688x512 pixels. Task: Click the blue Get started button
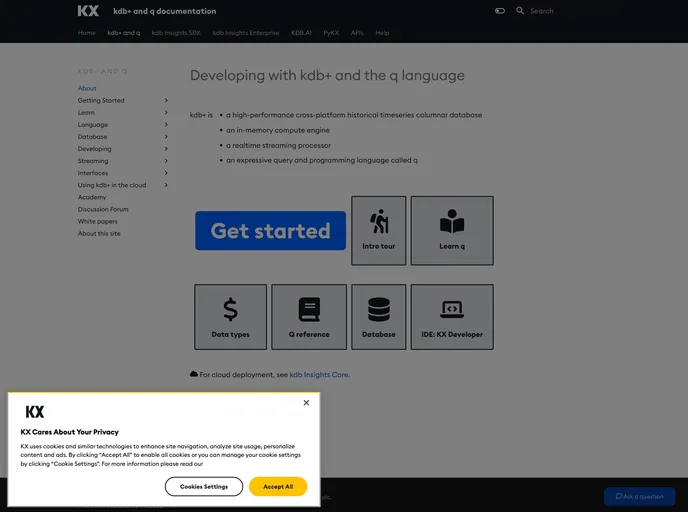point(270,231)
